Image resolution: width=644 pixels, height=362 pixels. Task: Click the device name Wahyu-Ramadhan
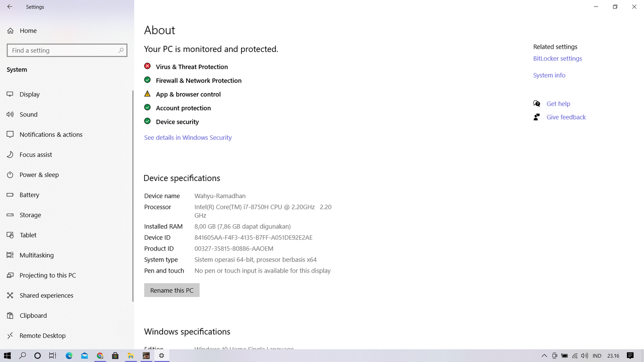pyautogui.click(x=220, y=196)
